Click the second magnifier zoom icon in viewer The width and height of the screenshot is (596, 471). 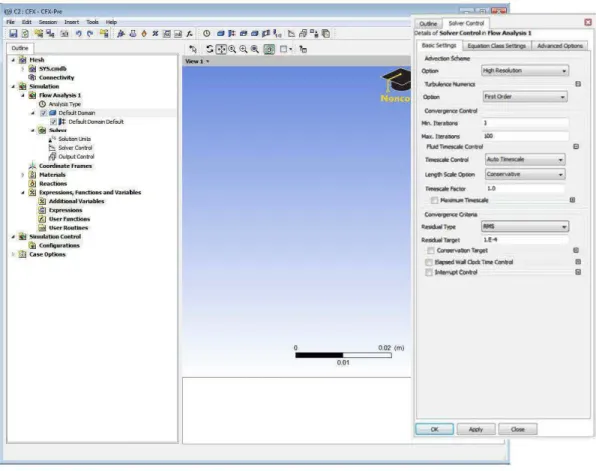[x=244, y=49]
